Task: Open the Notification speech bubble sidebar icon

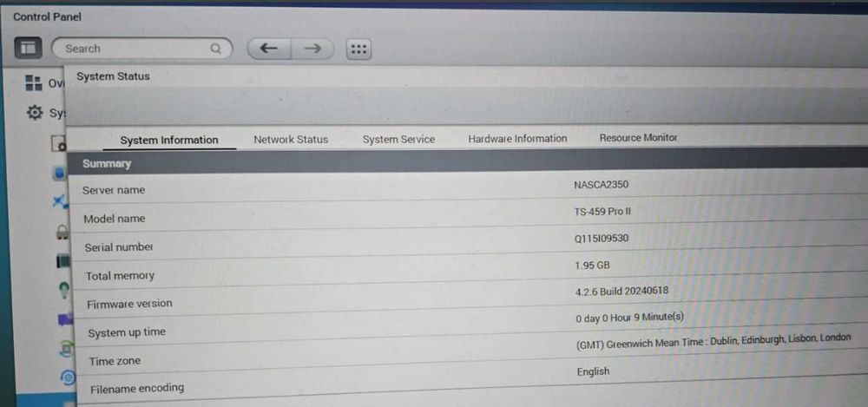Action: [65, 319]
